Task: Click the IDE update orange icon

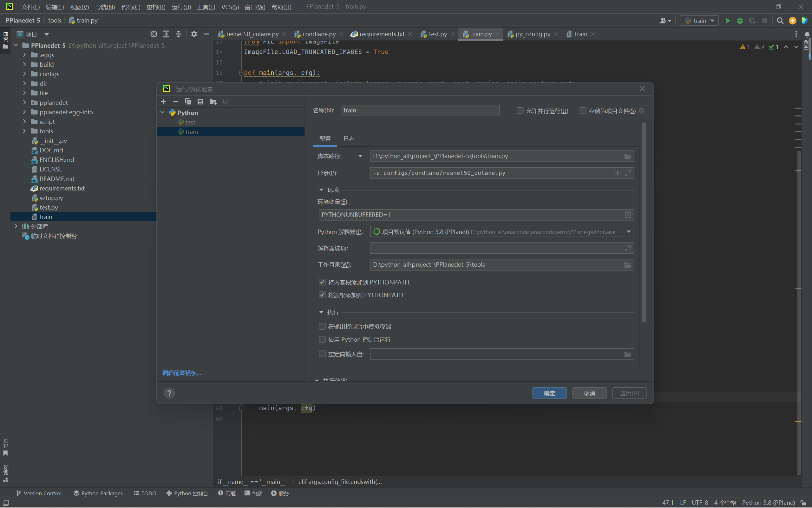Action: [x=793, y=21]
